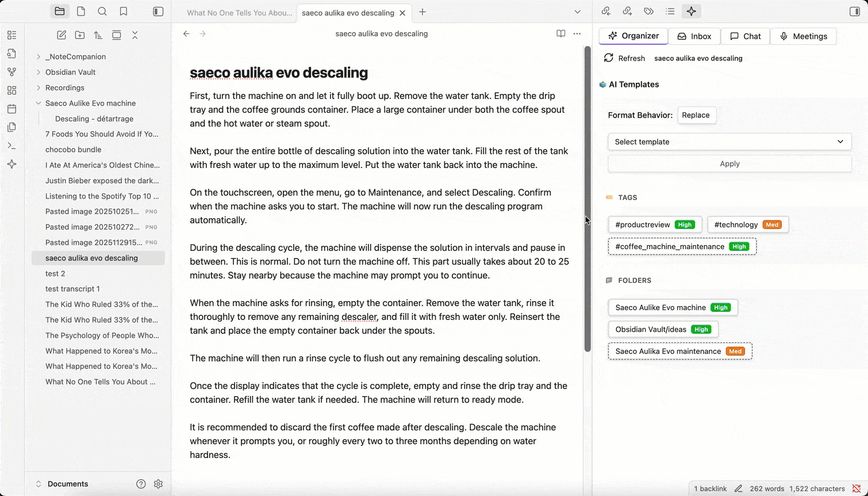Expand the _NoteCompanion folder

pyautogui.click(x=39, y=56)
